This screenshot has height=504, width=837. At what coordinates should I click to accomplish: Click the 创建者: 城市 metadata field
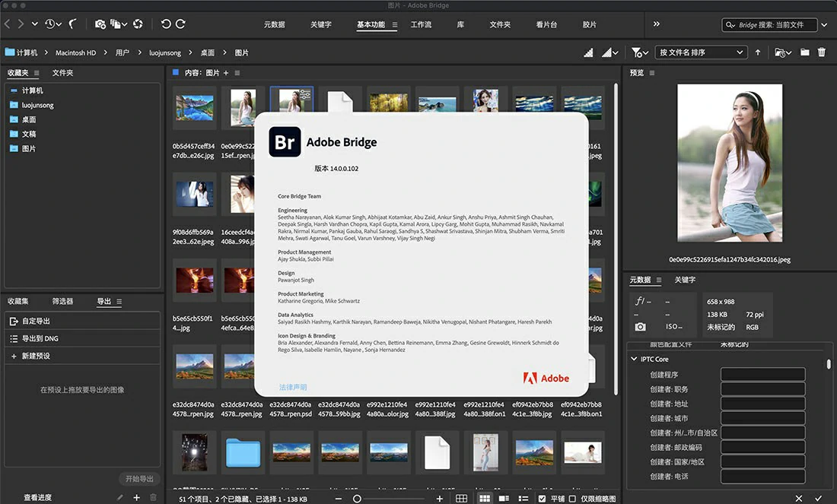pyautogui.click(x=762, y=419)
